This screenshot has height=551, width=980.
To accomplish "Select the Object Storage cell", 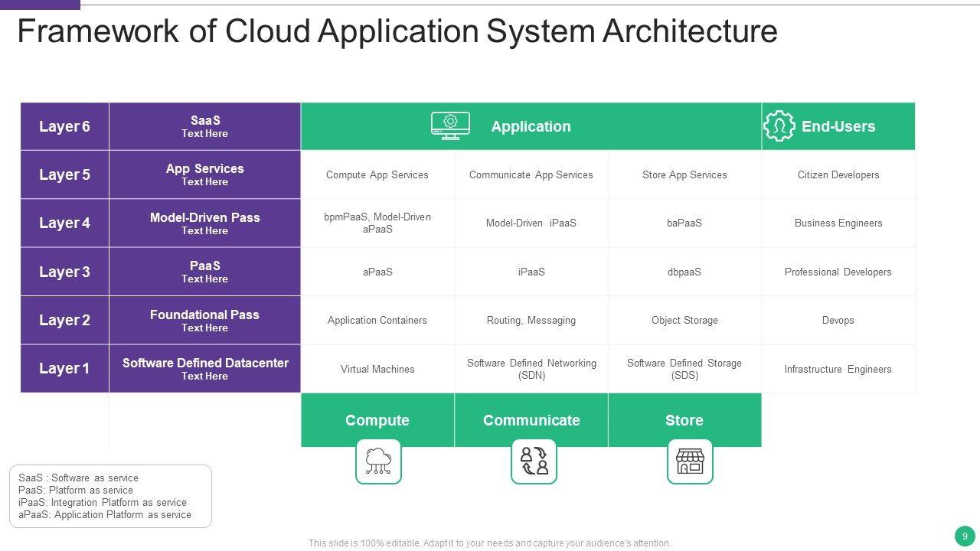I will [684, 320].
